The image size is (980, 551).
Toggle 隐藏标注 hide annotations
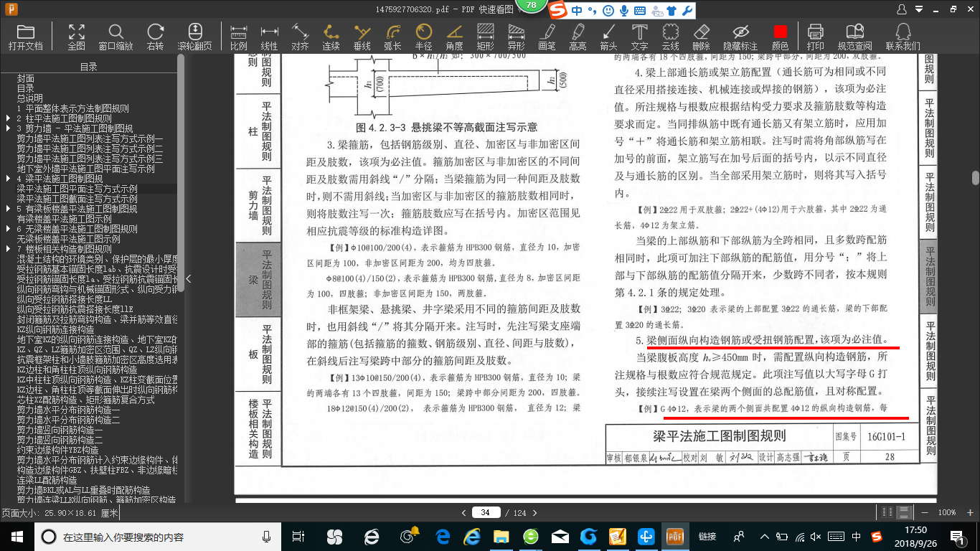tap(740, 37)
